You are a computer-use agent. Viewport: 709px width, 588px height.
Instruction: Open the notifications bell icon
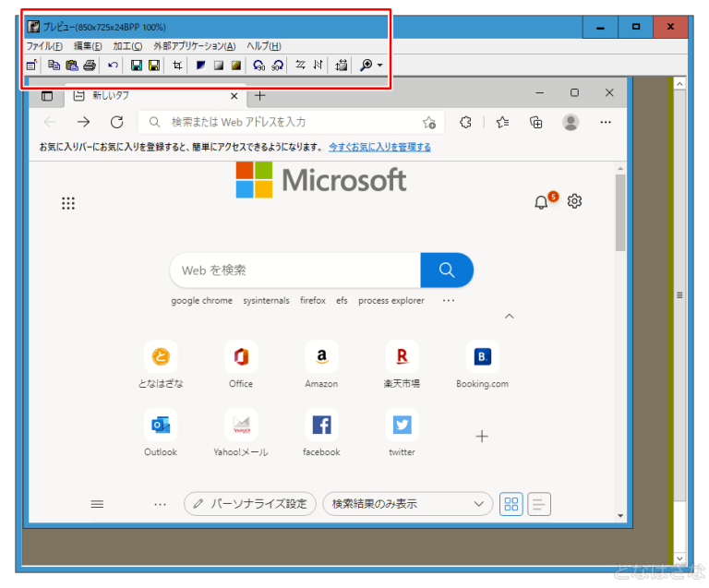[x=541, y=201]
